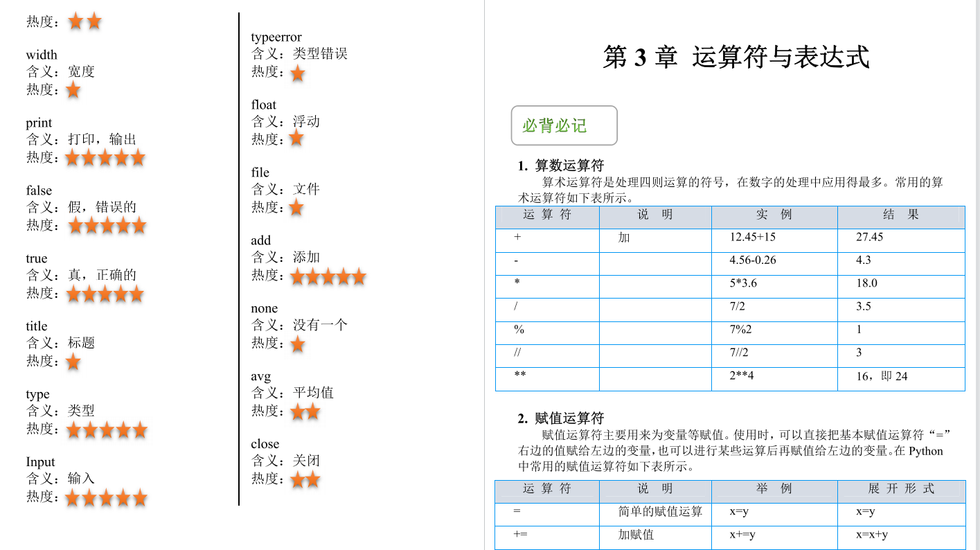Click the word title
The width and height of the screenshot is (980, 550).
[37, 326]
